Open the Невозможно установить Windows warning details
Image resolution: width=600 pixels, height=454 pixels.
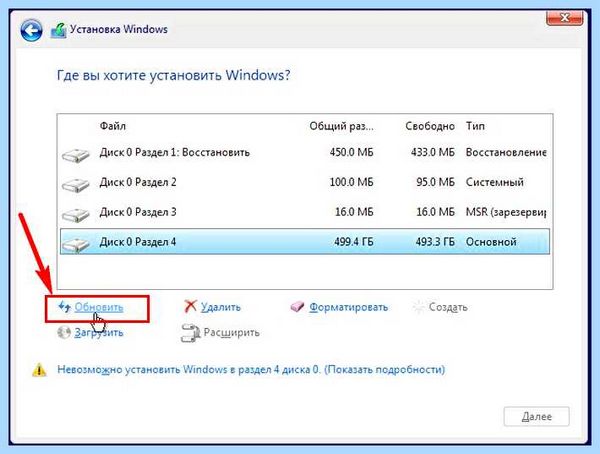pyautogui.click(x=251, y=370)
